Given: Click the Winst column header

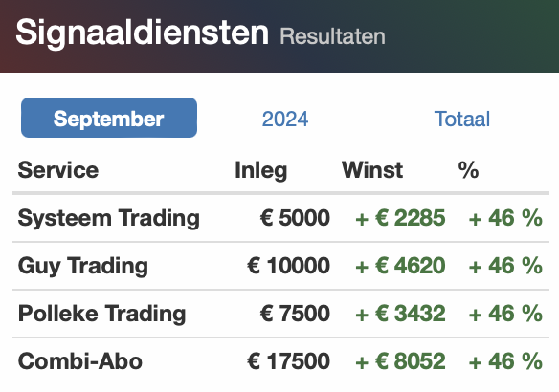Looking at the screenshot, I should 372,170.
